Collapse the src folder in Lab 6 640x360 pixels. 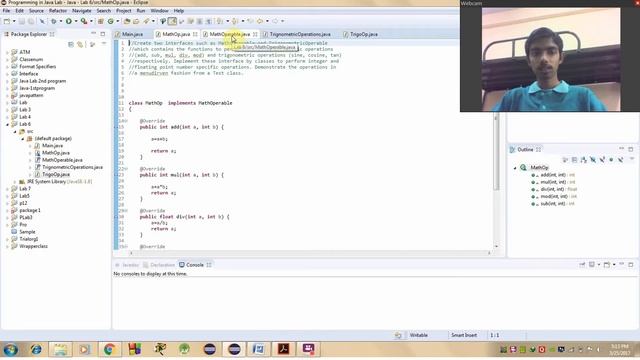(x=15, y=131)
